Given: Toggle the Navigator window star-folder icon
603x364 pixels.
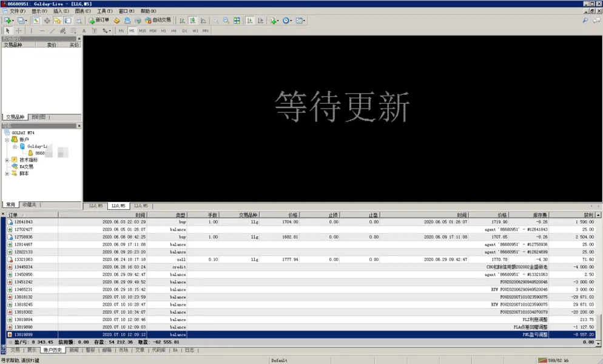Looking at the screenshot, I should [x=57, y=21].
